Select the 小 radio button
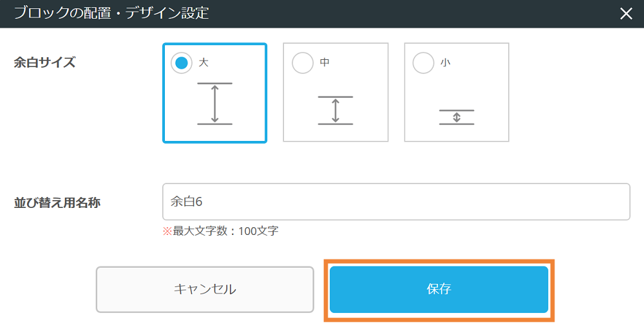This screenshot has height=327, width=644. point(423,63)
